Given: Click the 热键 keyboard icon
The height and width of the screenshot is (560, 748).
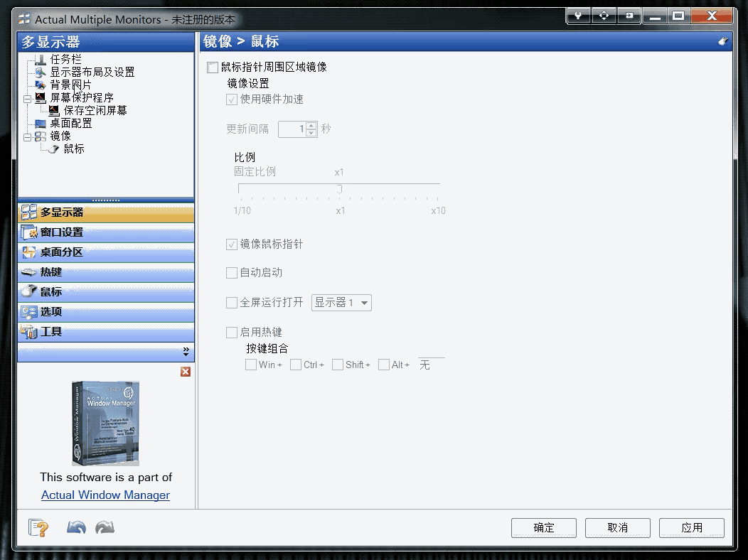Looking at the screenshot, I should (x=29, y=272).
